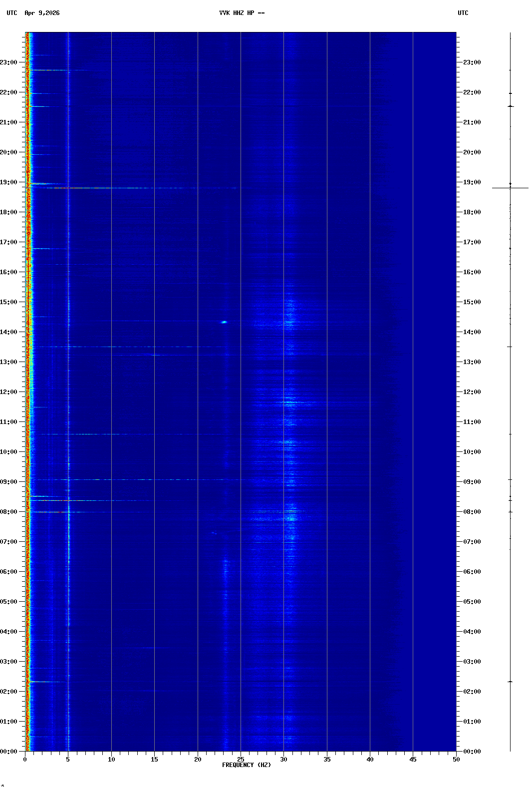Click the 5 Hz frequency tick label
The width and height of the screenshot is (532, 791).
pos(68,760)
